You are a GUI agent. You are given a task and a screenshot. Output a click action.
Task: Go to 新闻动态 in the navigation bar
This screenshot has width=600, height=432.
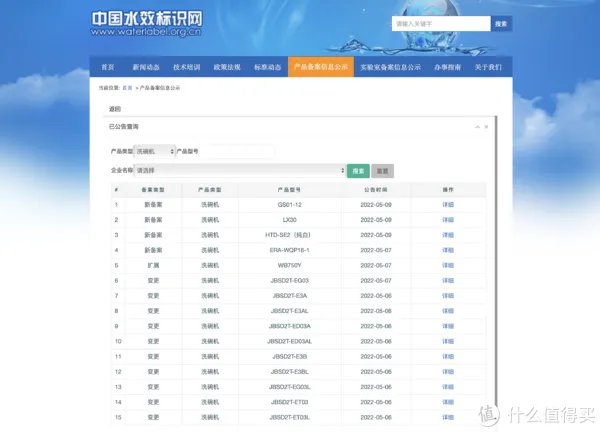(x=146, y=67)
